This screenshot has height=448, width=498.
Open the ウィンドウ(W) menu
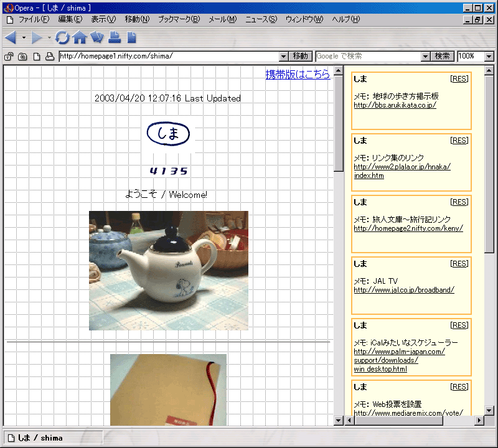pos(304,20)
